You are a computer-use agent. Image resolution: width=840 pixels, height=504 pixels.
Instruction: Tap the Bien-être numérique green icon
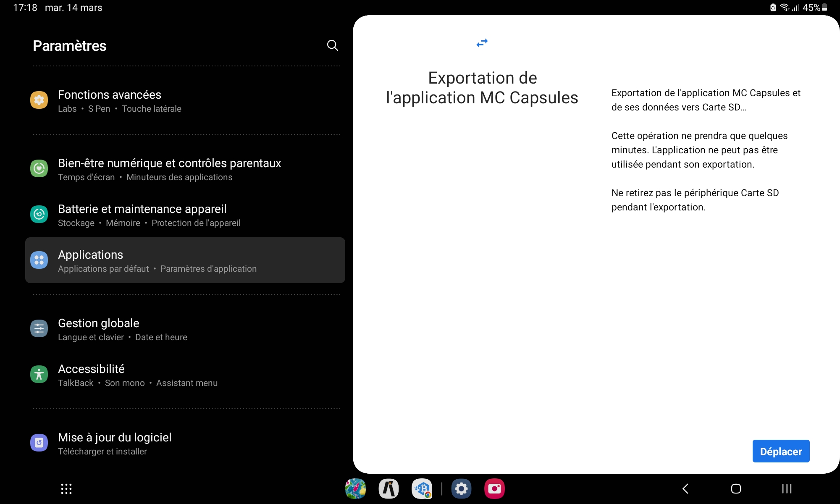39,168
